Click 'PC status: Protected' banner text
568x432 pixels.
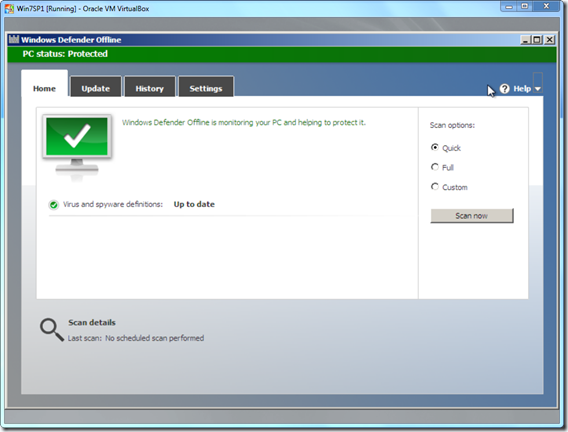65,54
